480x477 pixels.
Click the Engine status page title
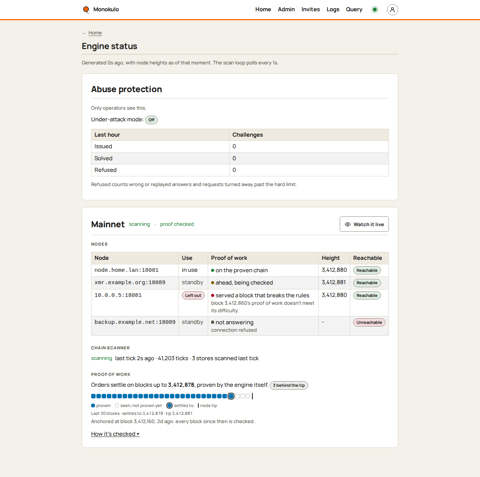(109, 46)
